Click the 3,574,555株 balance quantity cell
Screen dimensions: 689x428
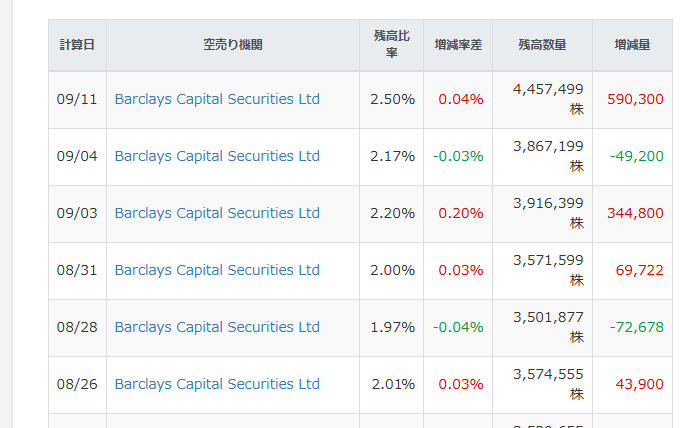coord(542,384)
